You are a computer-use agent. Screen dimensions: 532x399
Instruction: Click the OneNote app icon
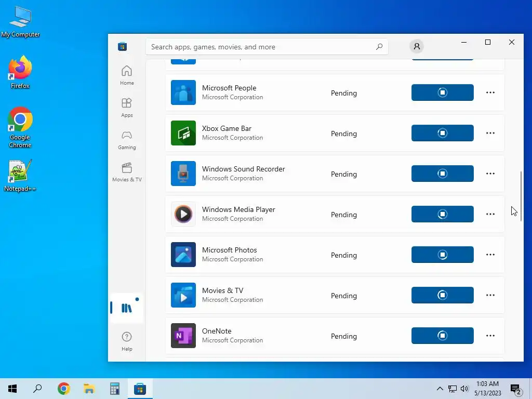183,336
